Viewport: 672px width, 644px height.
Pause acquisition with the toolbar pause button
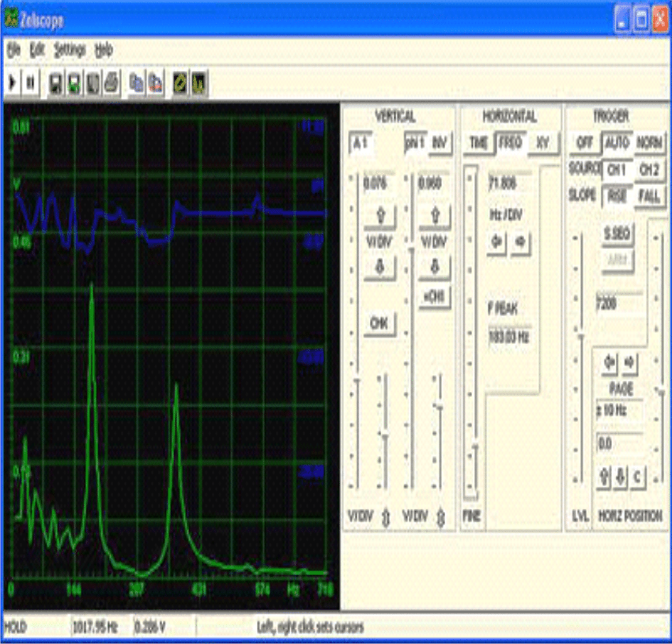click(30, 82)
